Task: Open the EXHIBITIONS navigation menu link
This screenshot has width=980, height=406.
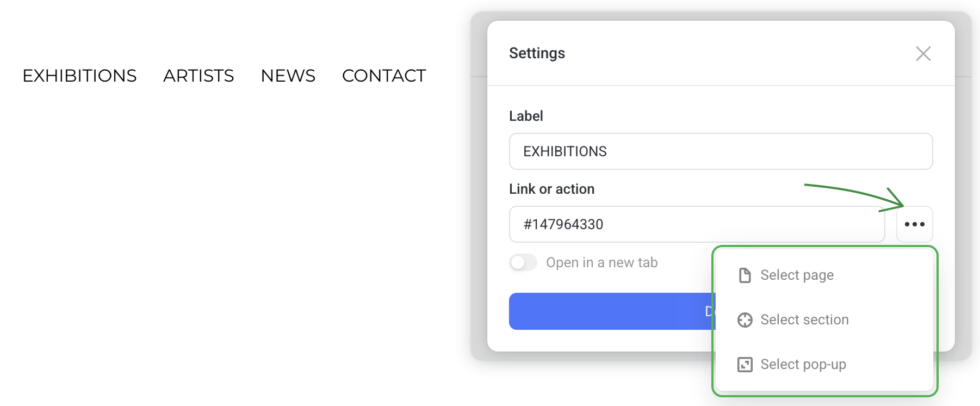Action: coord(79,76)
